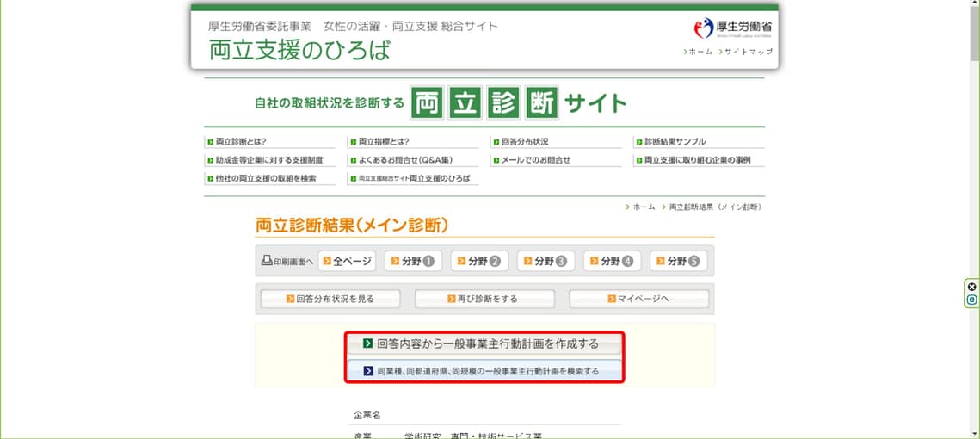
Task: Click the 両立支援のひろば site title logo
Action: point(299,50)
